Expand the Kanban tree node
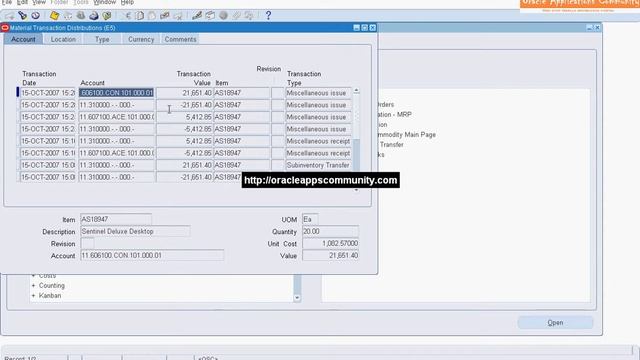640x360 pixels. (x=33, y=296)
